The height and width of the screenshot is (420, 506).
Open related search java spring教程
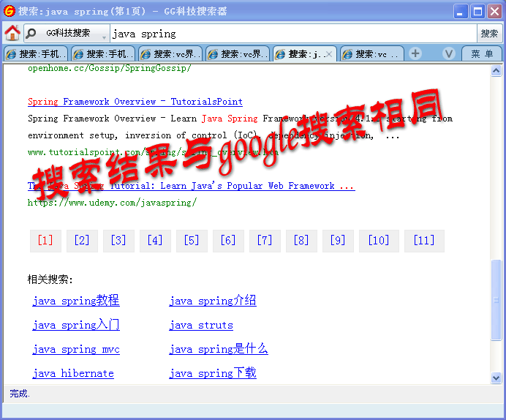(76, 301)
